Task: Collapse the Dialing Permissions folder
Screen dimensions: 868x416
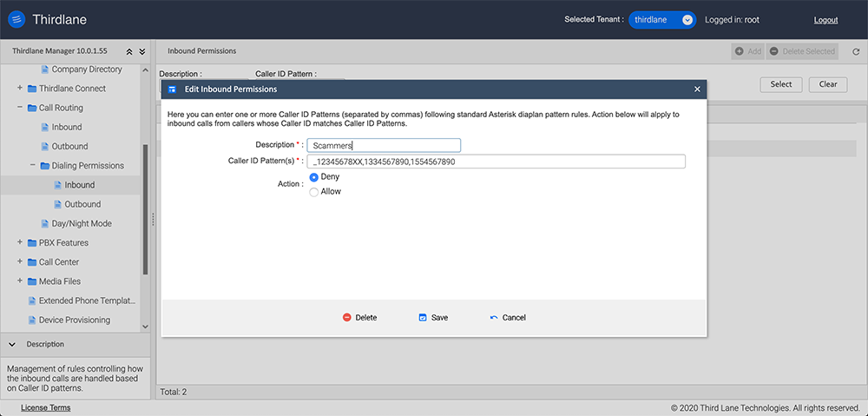Action: 32,165
